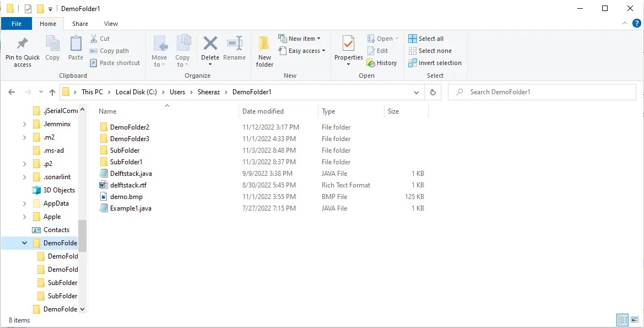644x328 pixels.
Task: Click the Back navigation arrow
Action: pyautogui.click(x=12, y=92)
